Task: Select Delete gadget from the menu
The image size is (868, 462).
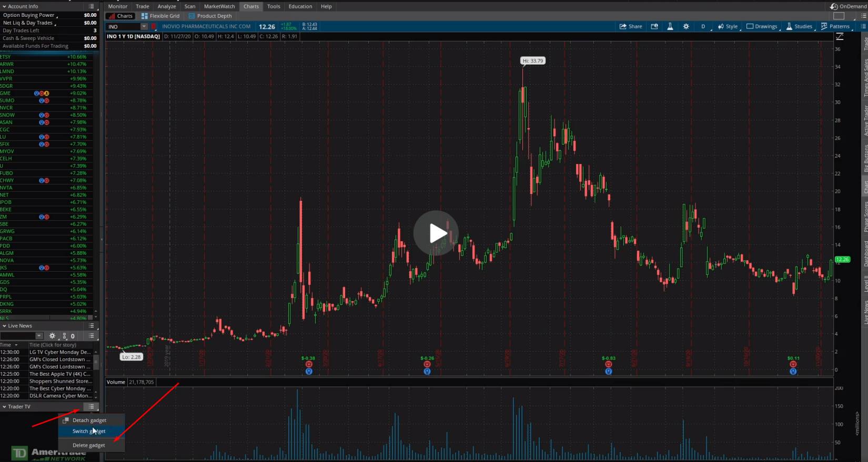Action: 89,445
